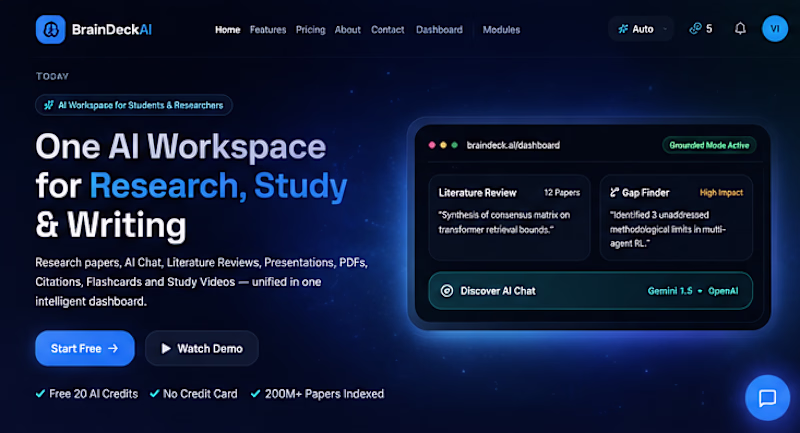The height and width of the screenshot is (433, 800).
Task: Click checkmark next to 200M+ Papers Indexed
Action: pyautogui.click(x=256, y=394)
